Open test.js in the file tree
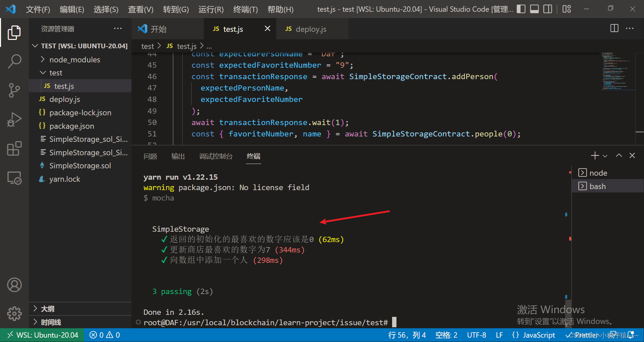Viewport: 644px width, 342px height. (80, 86)
